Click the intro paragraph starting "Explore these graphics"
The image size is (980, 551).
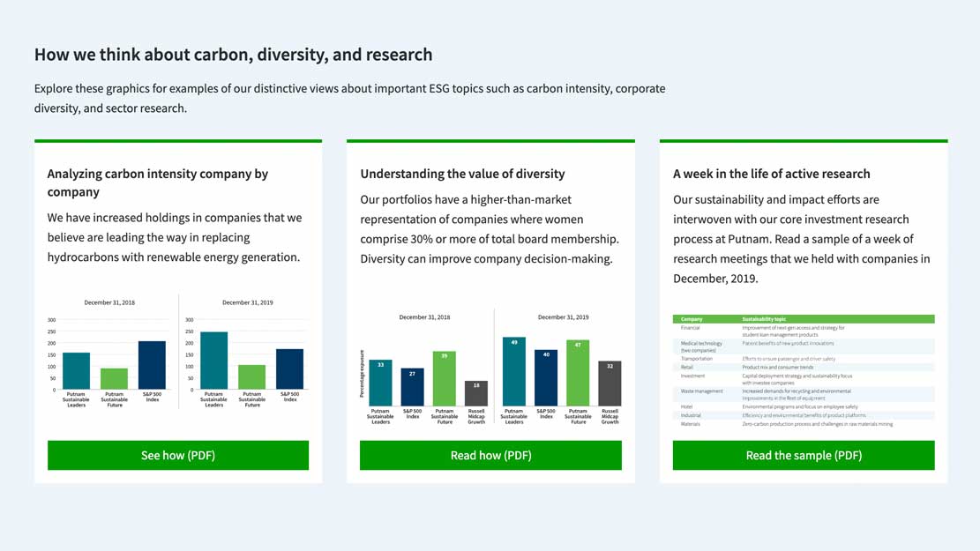[349, 98]
